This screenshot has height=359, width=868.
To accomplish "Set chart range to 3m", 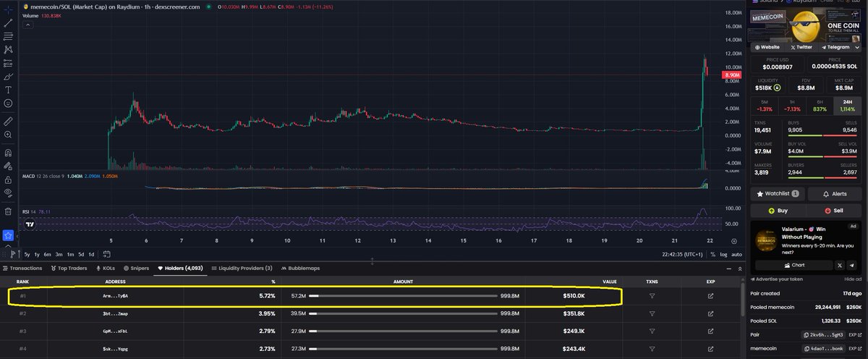I will [59, 254].
